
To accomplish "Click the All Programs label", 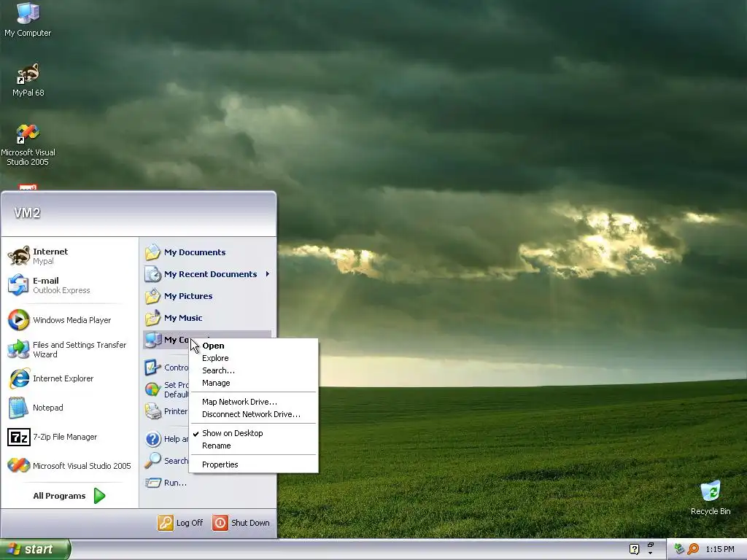I will [x=59, y=496].
